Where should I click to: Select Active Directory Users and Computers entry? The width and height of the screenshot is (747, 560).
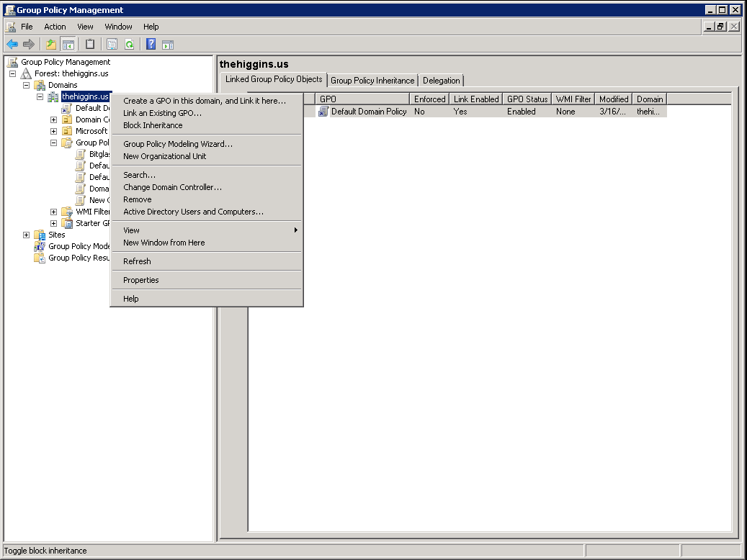tap(191, 211)
